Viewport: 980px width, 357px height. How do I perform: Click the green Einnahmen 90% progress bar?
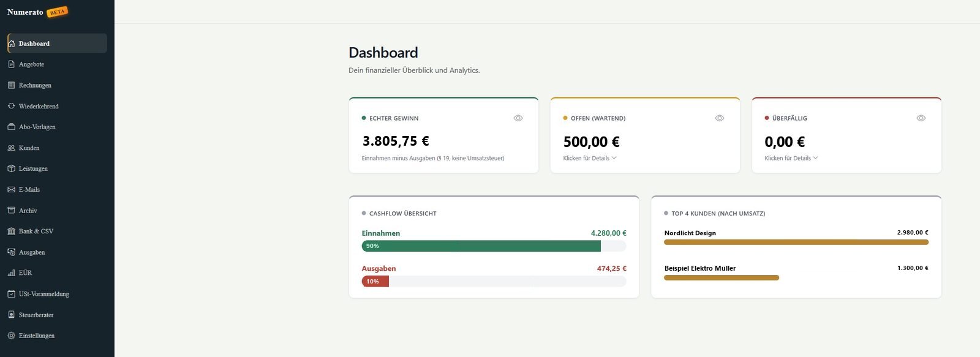pyautogui.click(x=481, y=246)
